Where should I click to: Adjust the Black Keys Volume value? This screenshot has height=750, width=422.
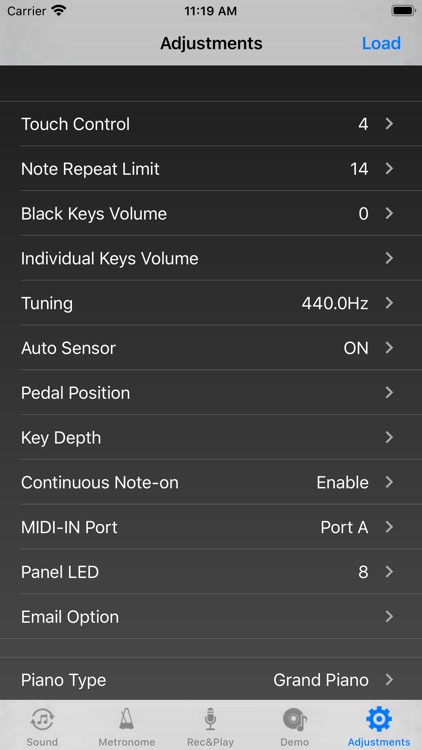[x=211, y=213]
